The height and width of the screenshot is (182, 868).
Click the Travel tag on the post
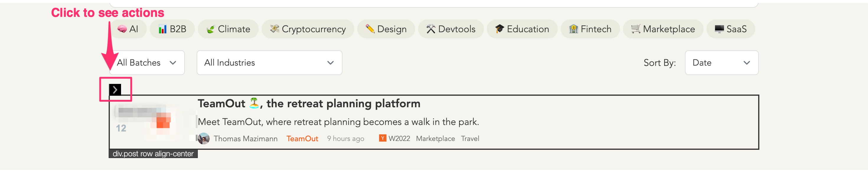pos(470,139)
